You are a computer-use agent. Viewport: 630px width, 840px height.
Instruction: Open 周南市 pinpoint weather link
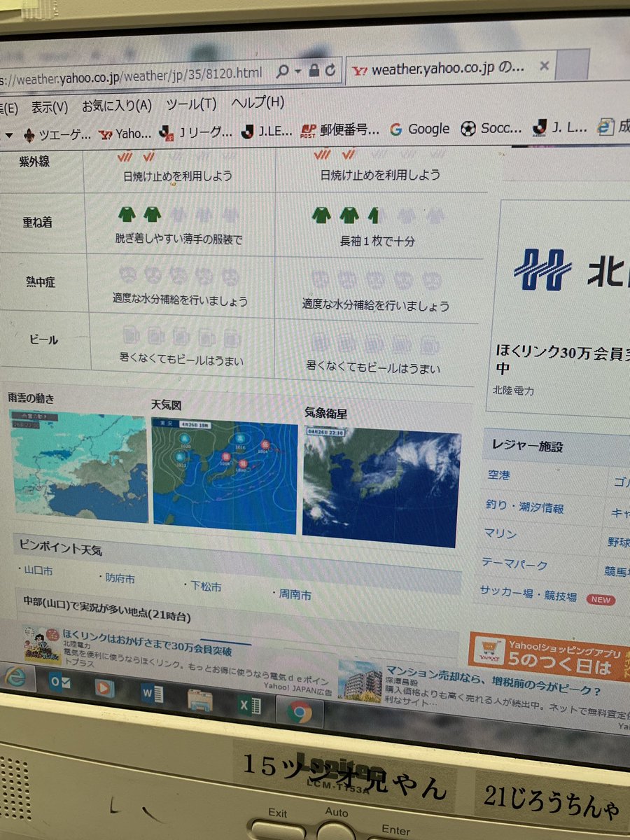(295, 594)
